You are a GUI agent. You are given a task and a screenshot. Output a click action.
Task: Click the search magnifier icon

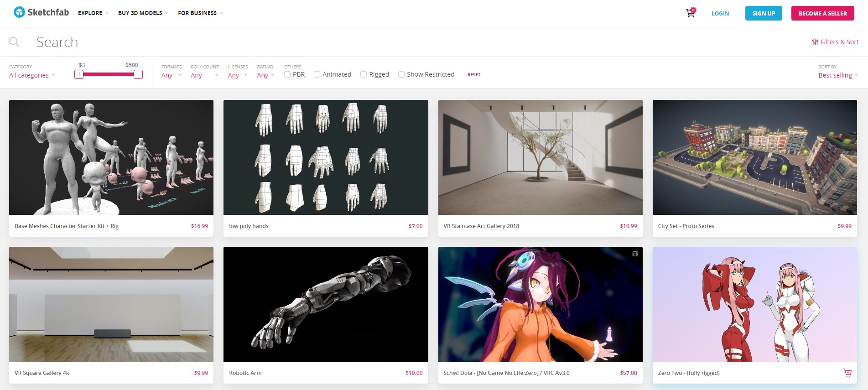click(14, 42)
